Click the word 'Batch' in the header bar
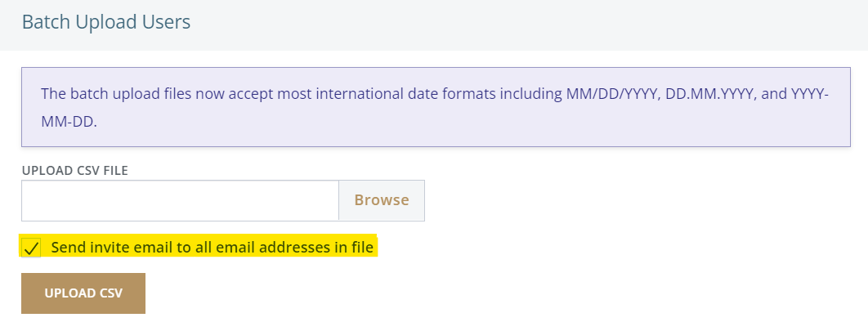The width and height of the screenshot is (868, 331). [x=46, y=22]
